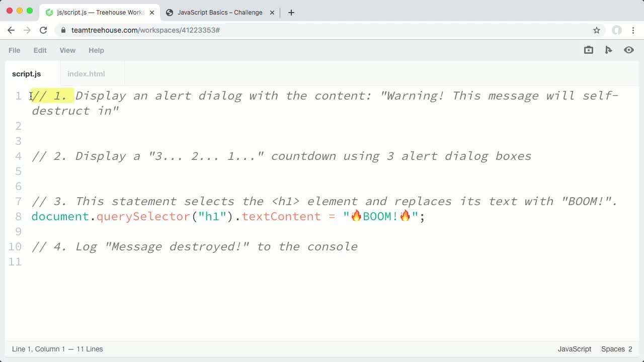This screenshot has height=362, width=644.
Task: Click the Line 1, Column 1 status text
Action: (x=58, y=349)
